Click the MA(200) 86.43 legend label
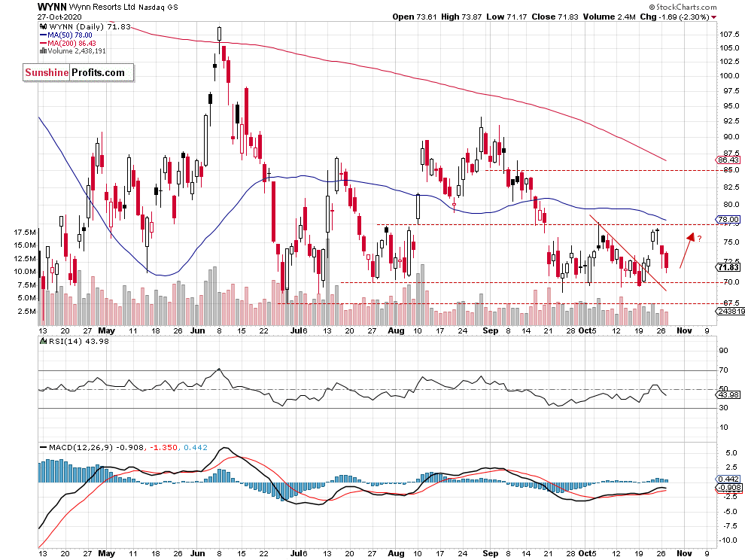 point(71,43)
